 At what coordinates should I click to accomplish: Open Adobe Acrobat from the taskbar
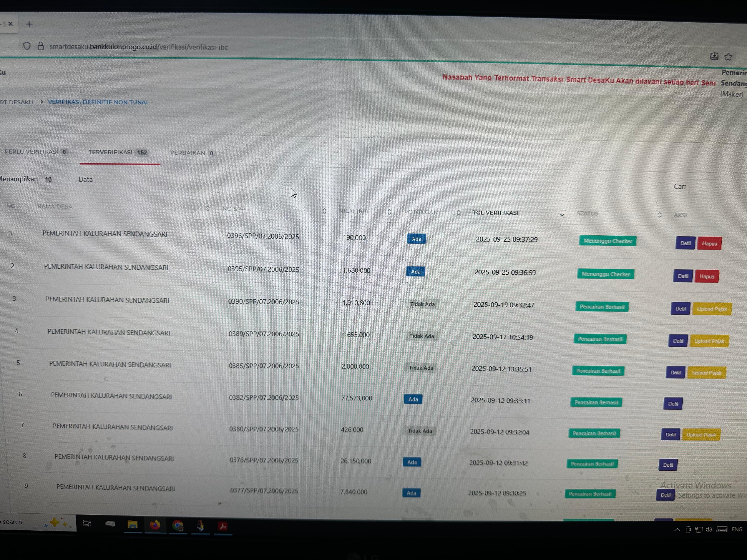coord(223,526)
